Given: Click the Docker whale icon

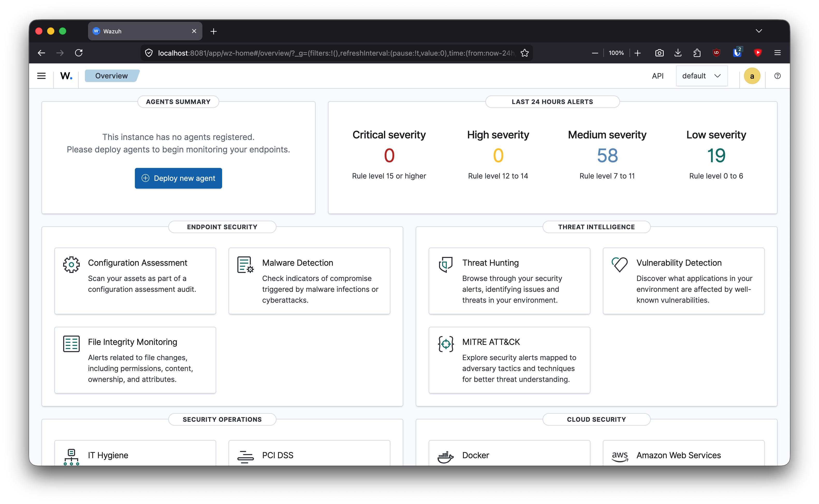Looking at the screenshot, I should point(445,457).
